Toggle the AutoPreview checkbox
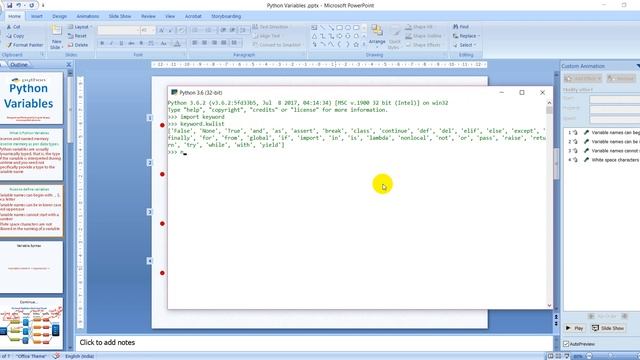Viewport: 640px width, 360px height. click(566, 344)
